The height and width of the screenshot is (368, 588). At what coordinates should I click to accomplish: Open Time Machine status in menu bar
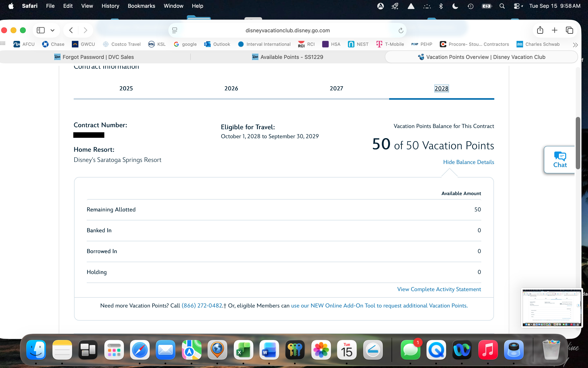470,6
